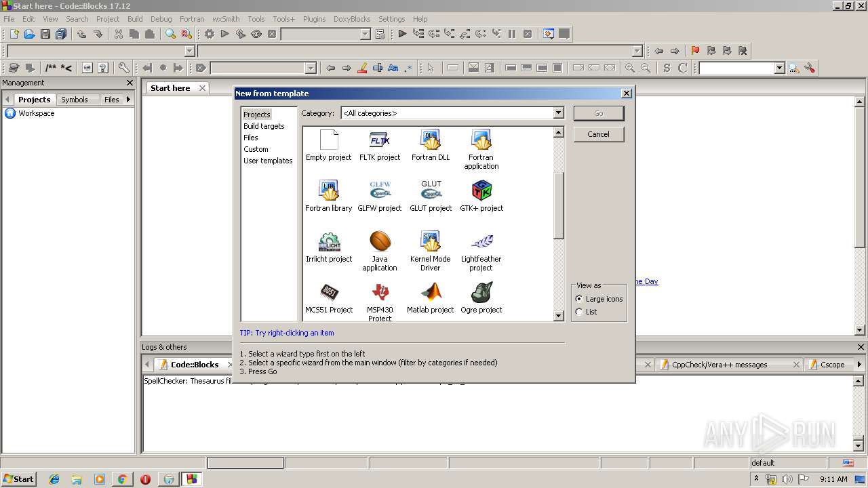
Task: Select the Empty project template
Action: coord(329,146)
